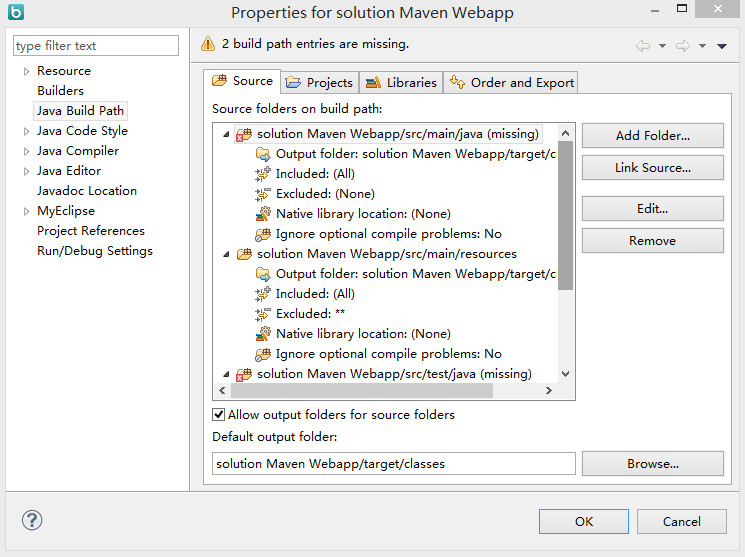Click the Add Folder button

652,136
